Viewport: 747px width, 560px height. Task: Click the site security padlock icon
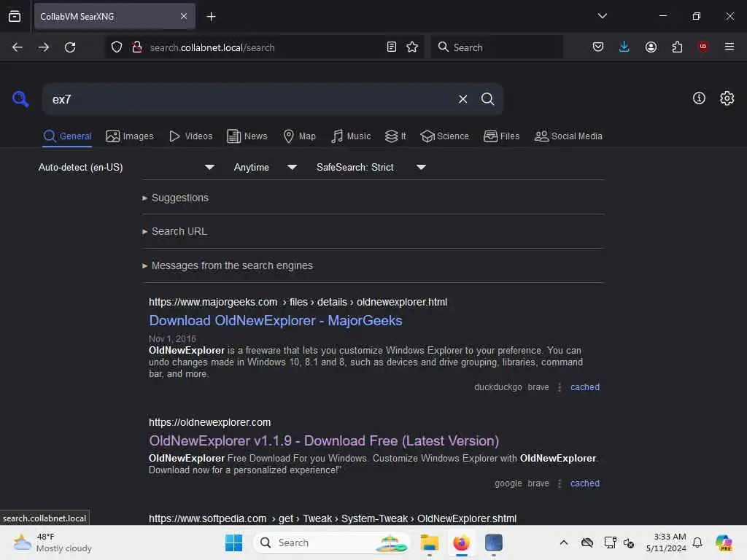tap(137, 47)
